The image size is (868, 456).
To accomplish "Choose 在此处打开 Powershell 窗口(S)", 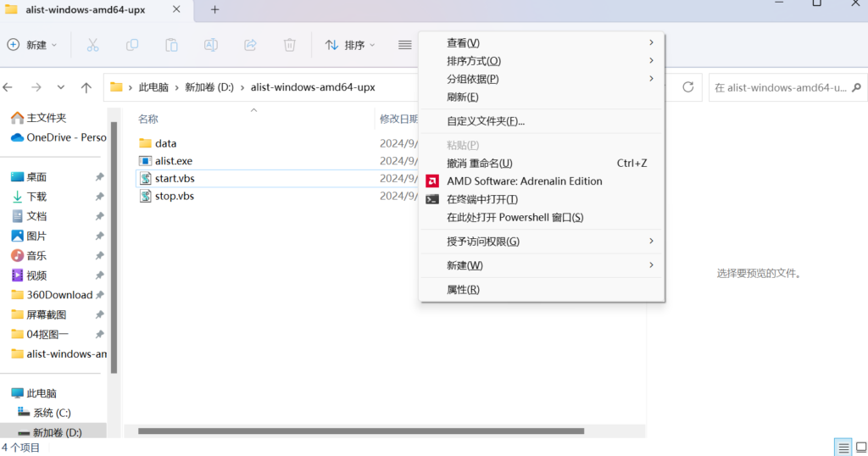I will (542, 218).
